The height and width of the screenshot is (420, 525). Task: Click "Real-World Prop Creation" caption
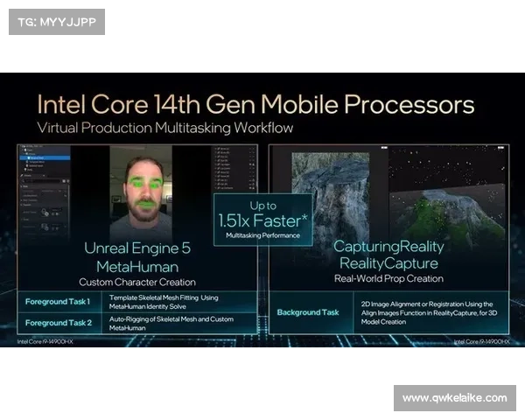tap(388, 278)
